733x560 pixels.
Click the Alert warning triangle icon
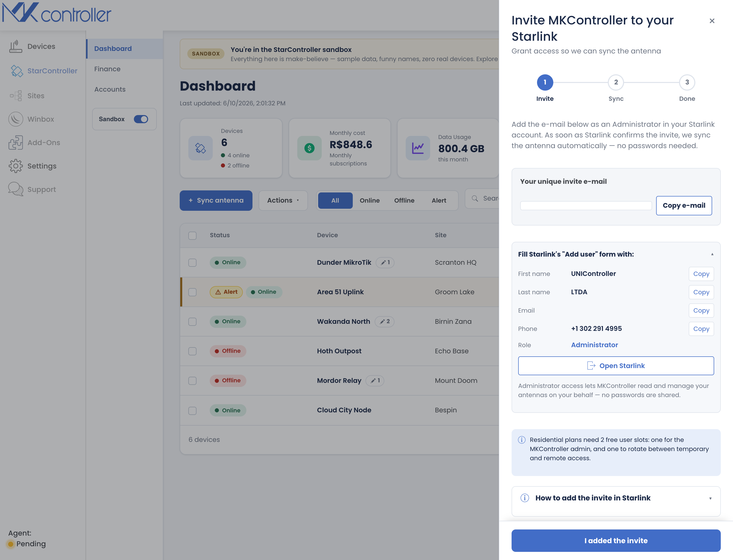click(218, 292)
